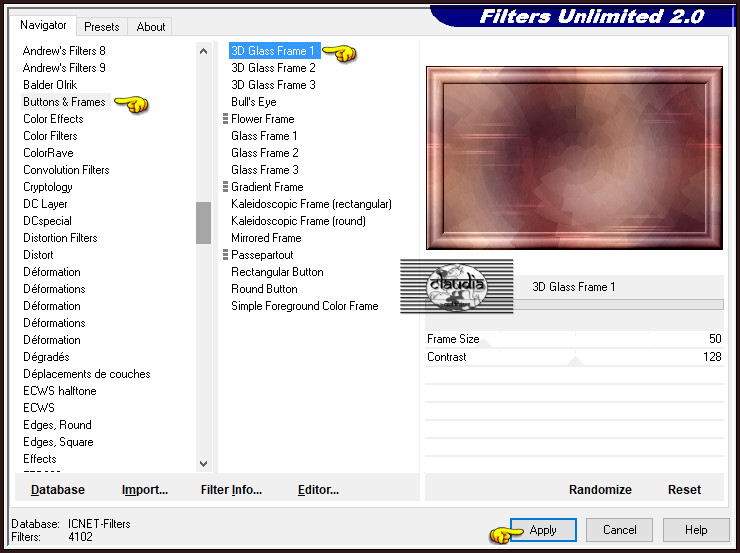Reset the filter settings

684,490
